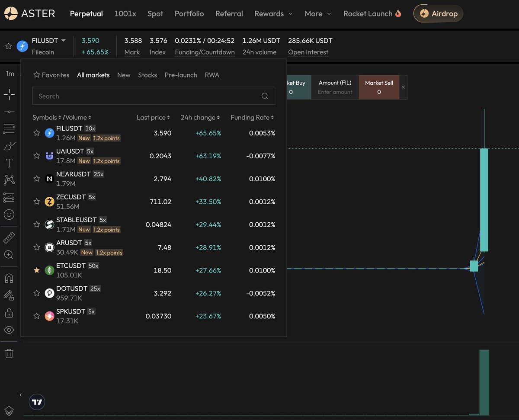Switch to the Favorites tab
519x420 pixels.
[x=51, y=75]
